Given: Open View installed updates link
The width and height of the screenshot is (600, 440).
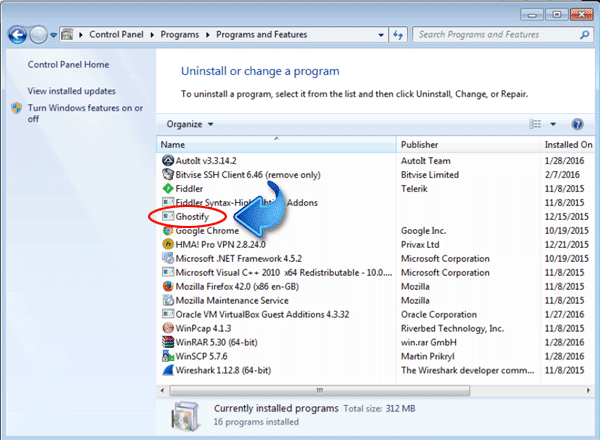Looking at the screenshot, I should (71, 91).
